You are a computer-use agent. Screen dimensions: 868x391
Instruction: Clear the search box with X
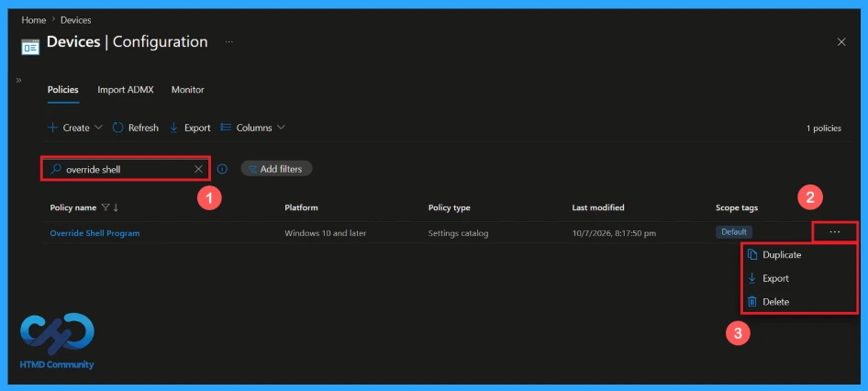tap(198, 169)
